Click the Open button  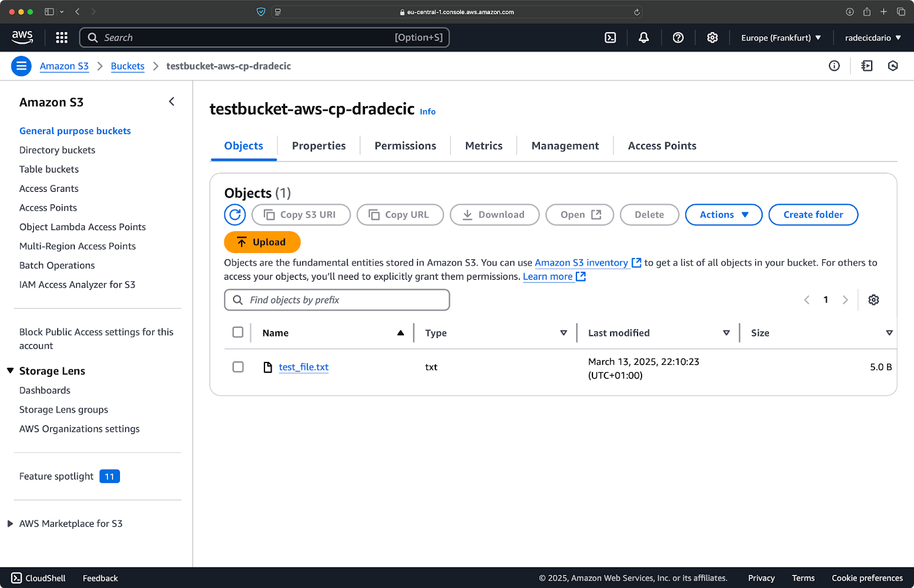click(580, 215)
